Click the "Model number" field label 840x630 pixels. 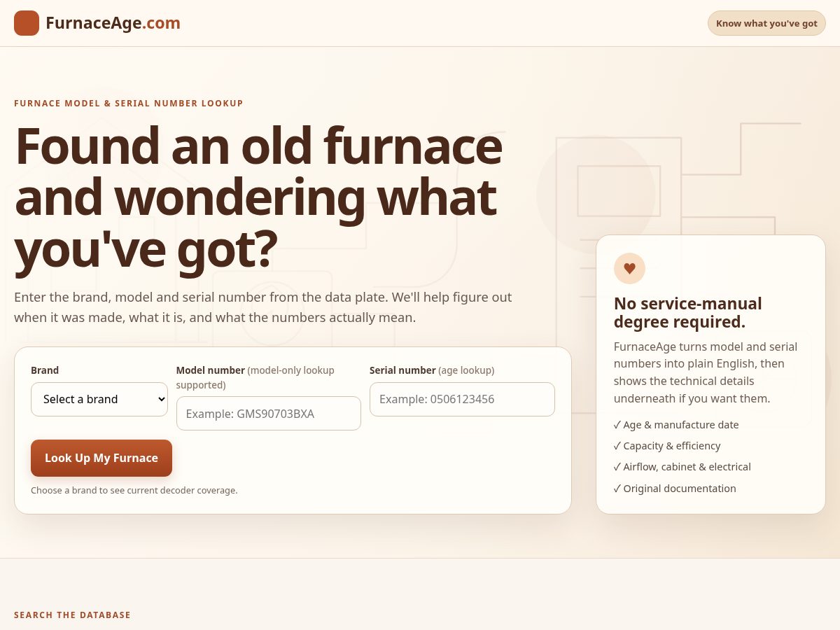pyautogui.click(x=255, y=377)
